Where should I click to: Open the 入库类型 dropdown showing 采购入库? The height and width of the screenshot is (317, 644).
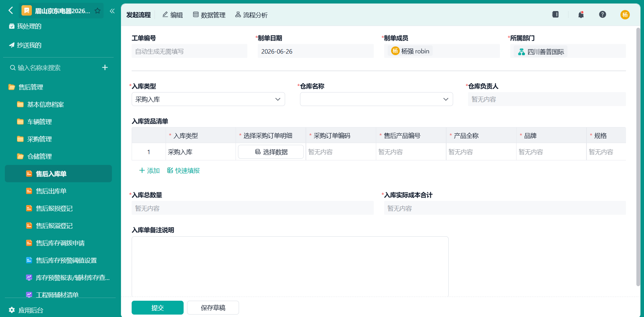(208, 99)
